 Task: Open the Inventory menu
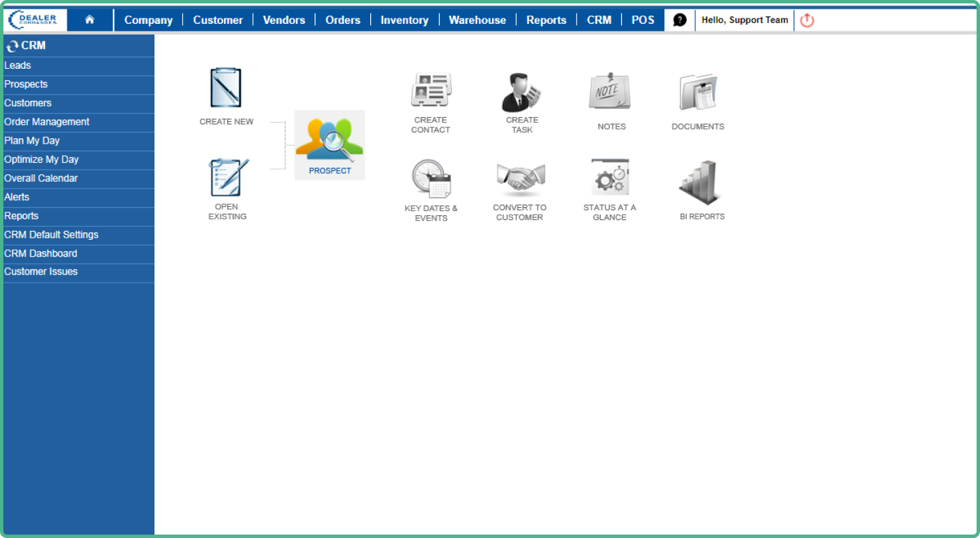(x=404, y=20)
